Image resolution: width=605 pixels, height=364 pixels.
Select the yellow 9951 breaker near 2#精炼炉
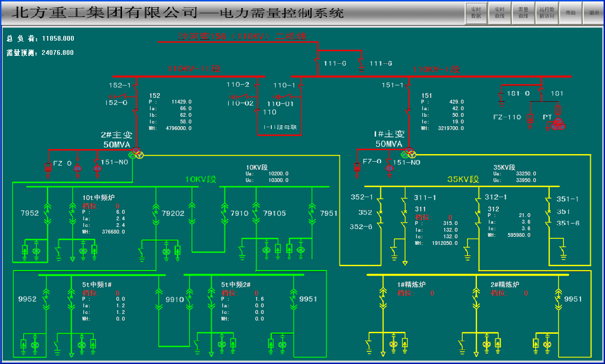[x=558, y=299]
